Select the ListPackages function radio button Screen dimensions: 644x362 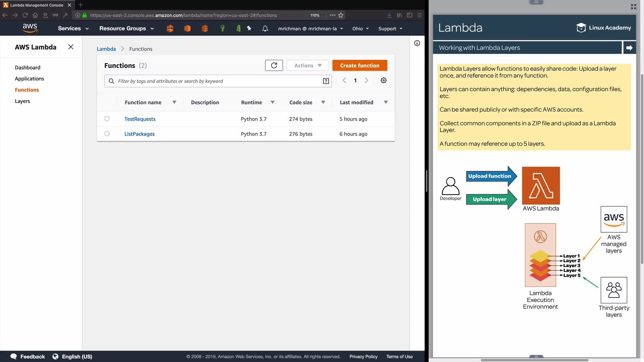[x=107, y=133]
